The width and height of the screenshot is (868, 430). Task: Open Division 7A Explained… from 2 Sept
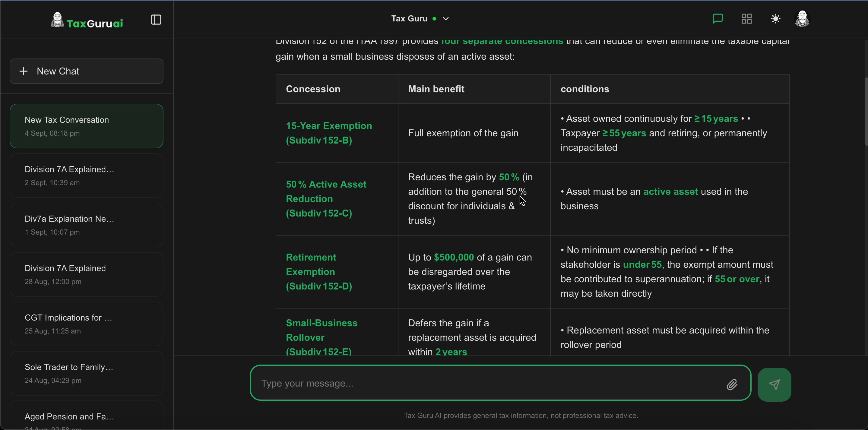(87, 175)
